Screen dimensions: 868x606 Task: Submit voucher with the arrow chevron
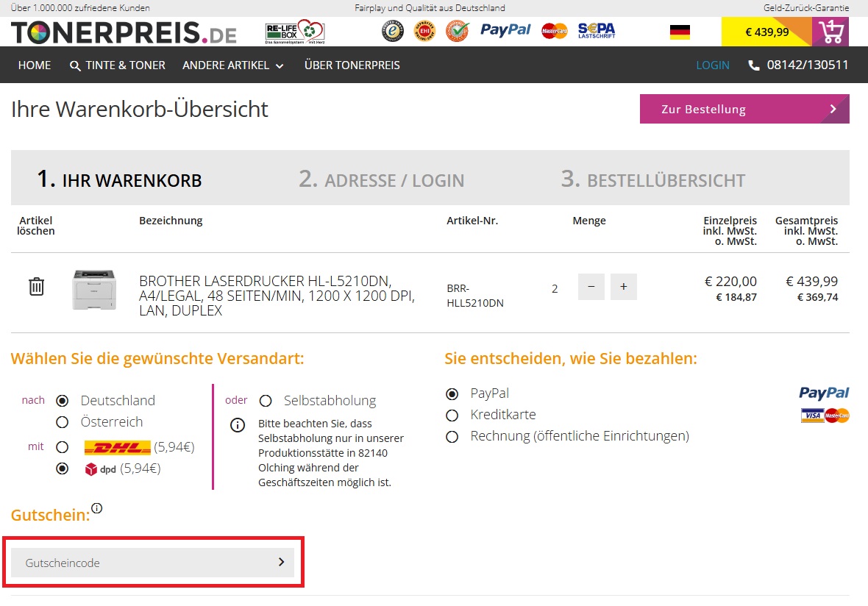pos(281,563)
